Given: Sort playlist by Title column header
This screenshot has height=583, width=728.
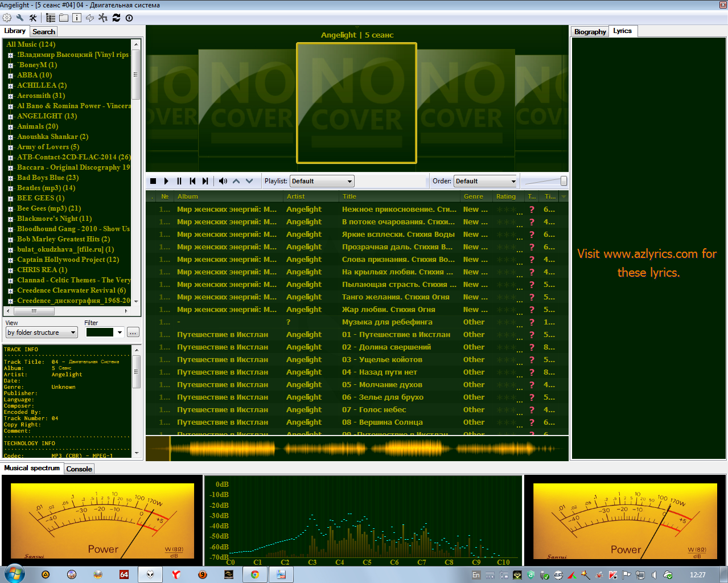Looking at the screenshot, I should click(x=398, y=196).
